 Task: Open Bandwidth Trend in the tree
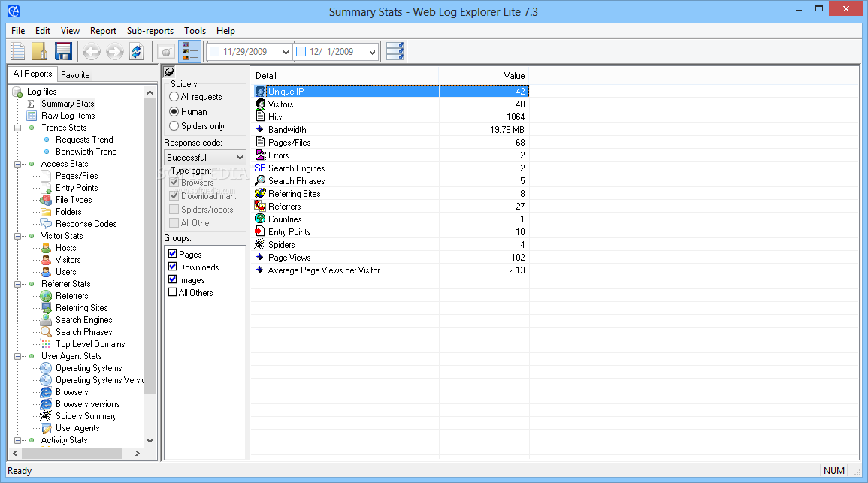click(86, 152)
